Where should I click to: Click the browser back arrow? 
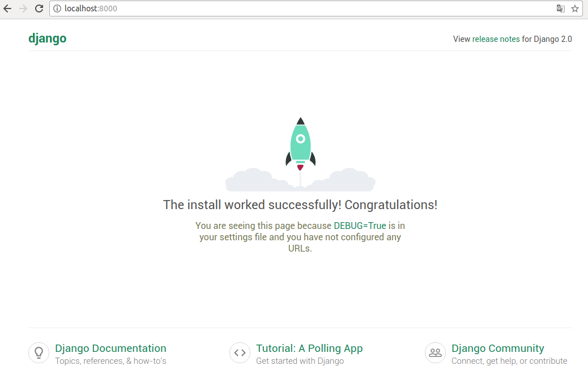pos(8,8)
